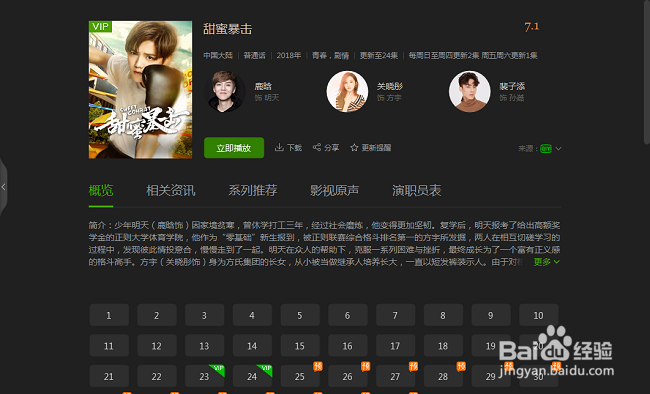This screenshot has height=394, width=650.
Task: Collapse the left side panel arrow
Action: pos(3,187)
